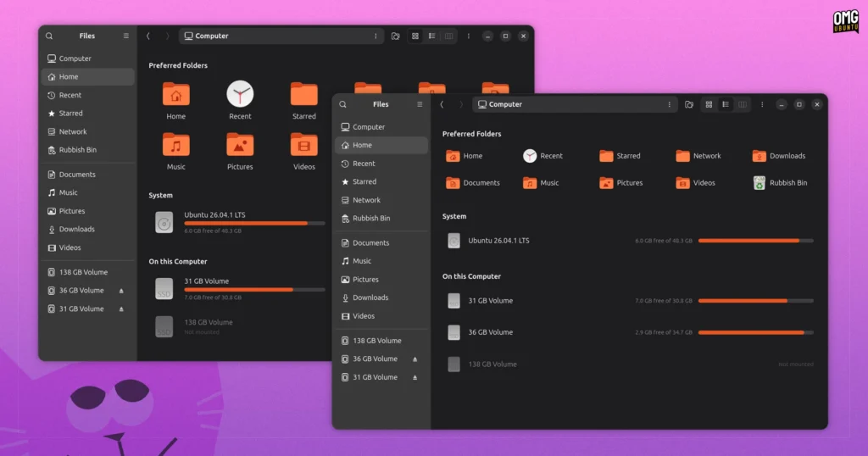Click 31 GB Volume usage bar in back window
868x456 pixels.
point(254,289)
